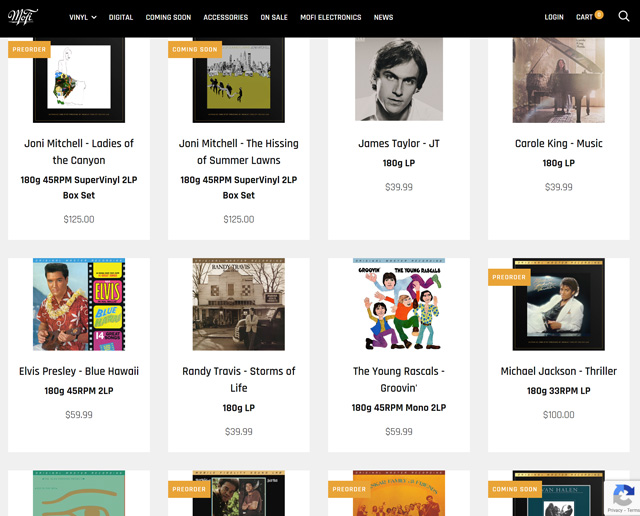Screen dimensions: 640x516
Task: Open the search magnifier icon
Action: coord(623,16)
